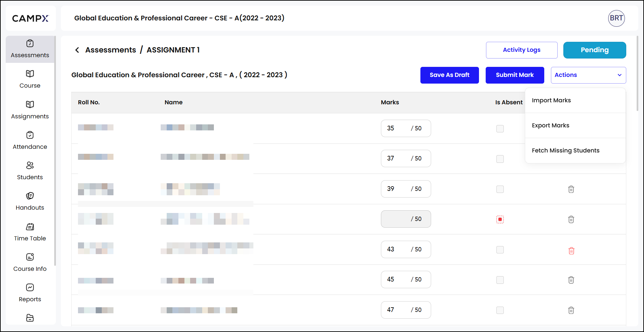Click the Pending status button
The width and height of the screenshot is (644, 332).
point(594,50)
